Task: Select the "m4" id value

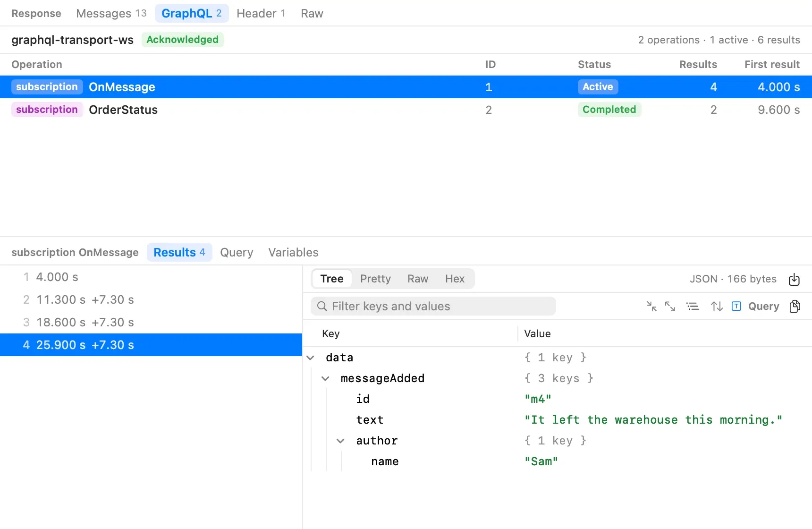Action: point(538,399)
